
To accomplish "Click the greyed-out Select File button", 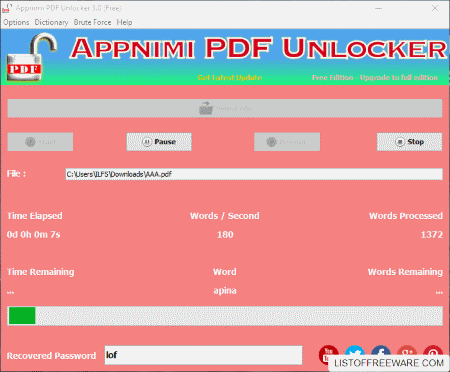I will pyautogui.click(x=225, y=108).
